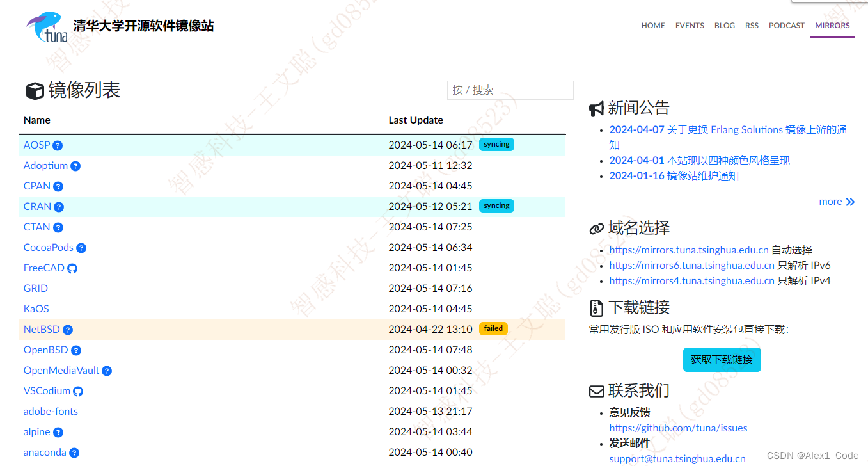Open the VSCodium mirror link
This screenshot has height=466, width=868.
[x=47, y=391]
